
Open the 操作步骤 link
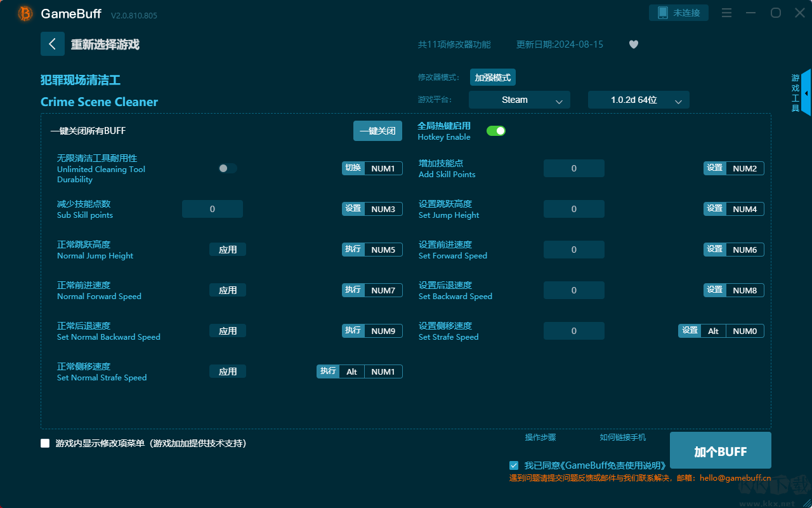tap(540, 438)
